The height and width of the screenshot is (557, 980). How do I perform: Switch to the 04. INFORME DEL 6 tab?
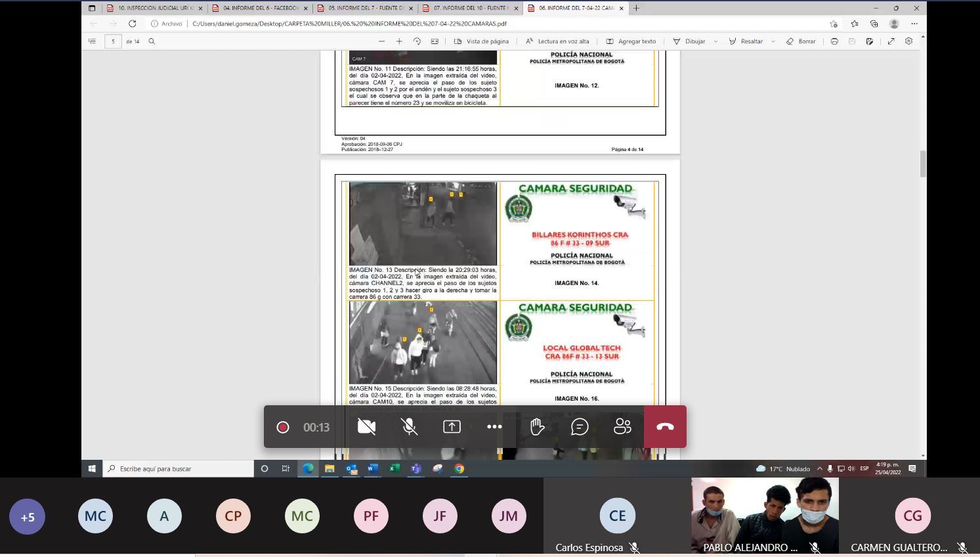coord(260,8)
